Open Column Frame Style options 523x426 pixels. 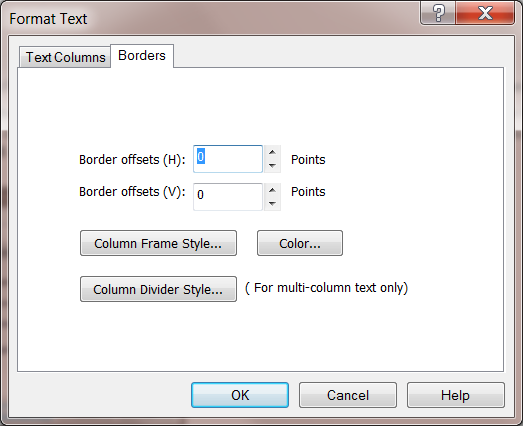(158, 243)
